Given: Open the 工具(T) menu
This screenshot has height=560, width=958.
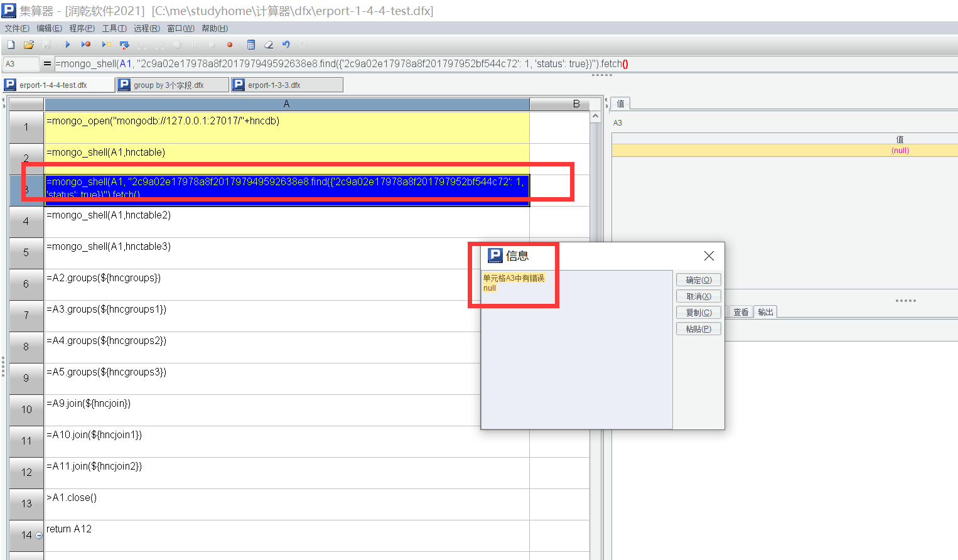Looking at the screenshot, I should 114,28.
